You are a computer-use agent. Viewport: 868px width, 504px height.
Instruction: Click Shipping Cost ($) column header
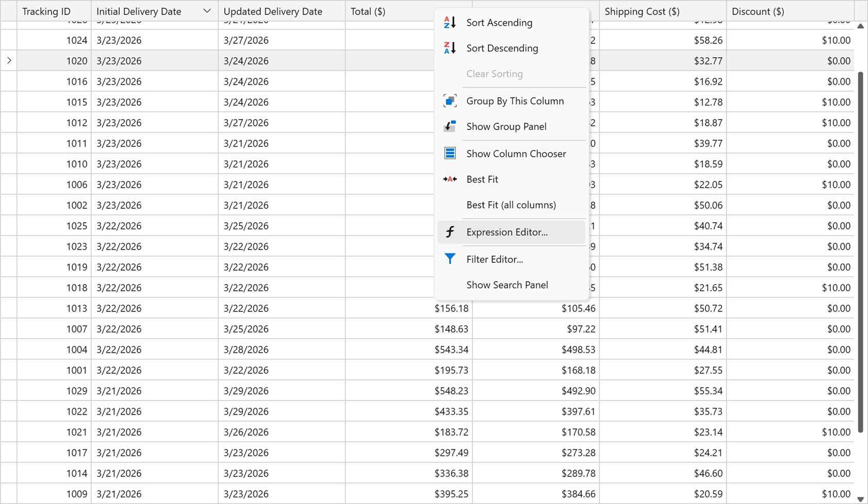click(663, 11)
